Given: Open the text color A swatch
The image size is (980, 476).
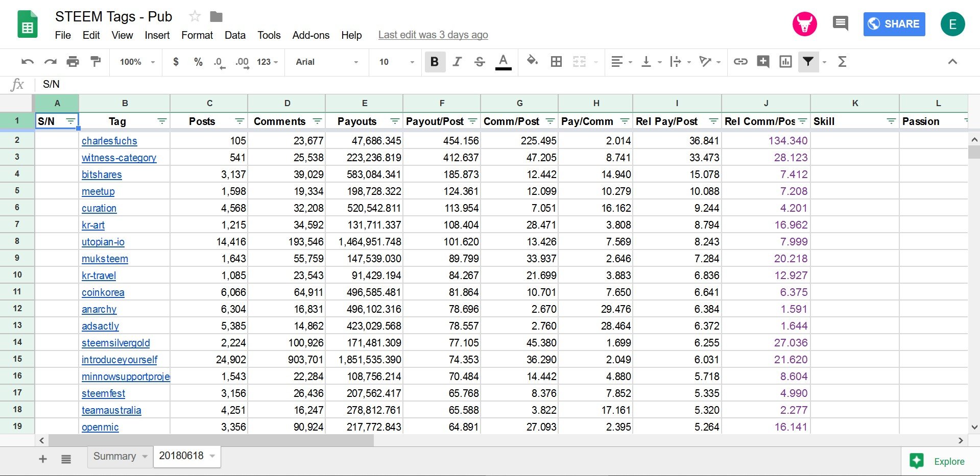Looking at the screenshot, I should tap(503, 62).
